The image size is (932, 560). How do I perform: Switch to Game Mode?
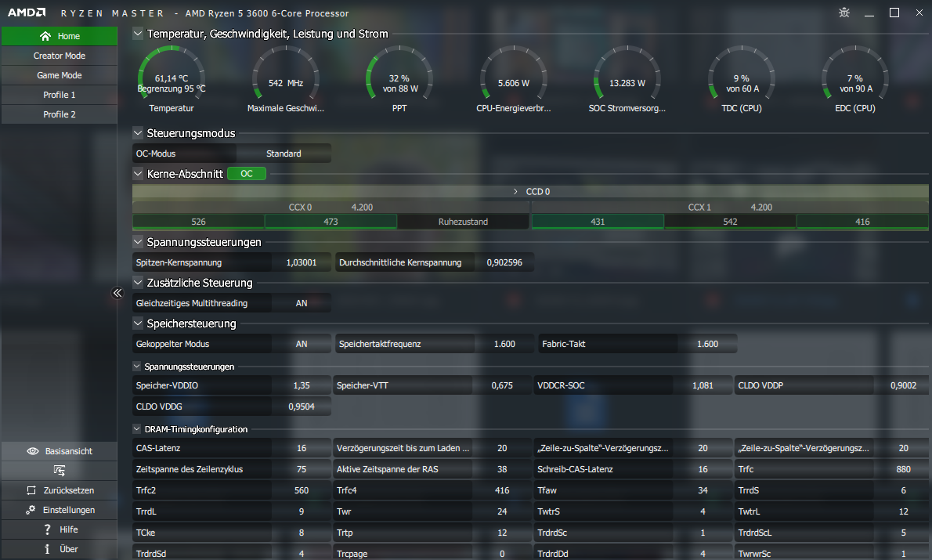(x=60, y=75)
